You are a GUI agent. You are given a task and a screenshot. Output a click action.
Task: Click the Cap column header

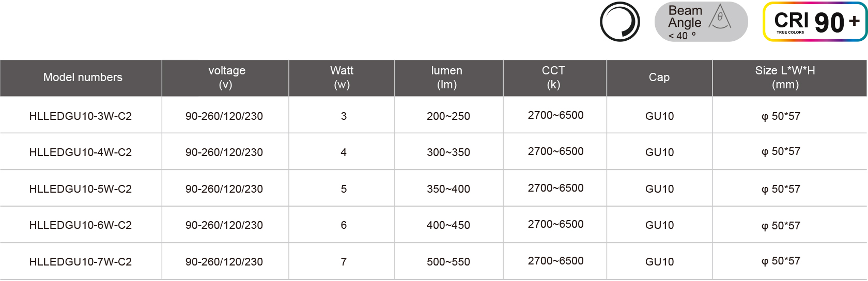659,77
